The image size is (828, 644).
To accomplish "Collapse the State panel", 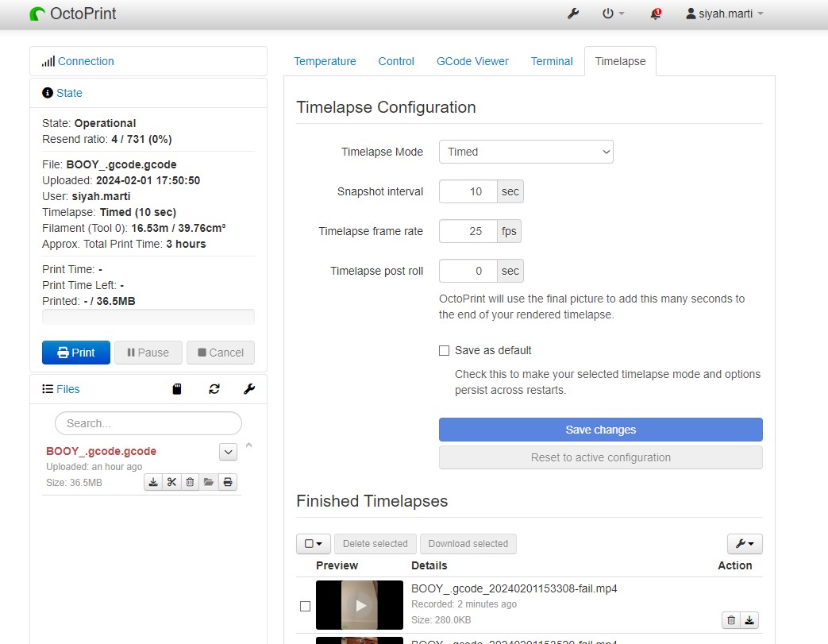I will pyautogui.click(x=69, y=93).
